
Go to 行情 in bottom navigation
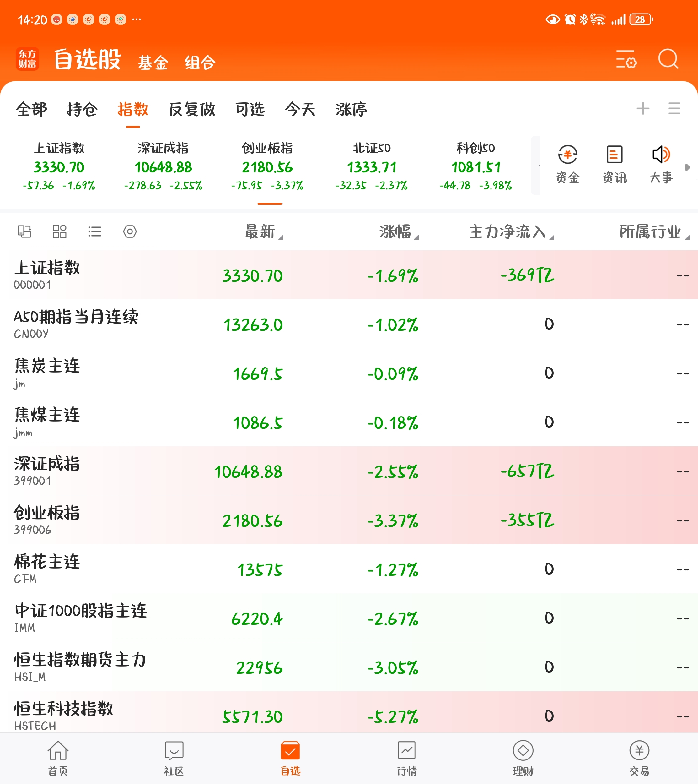point(406,758)
